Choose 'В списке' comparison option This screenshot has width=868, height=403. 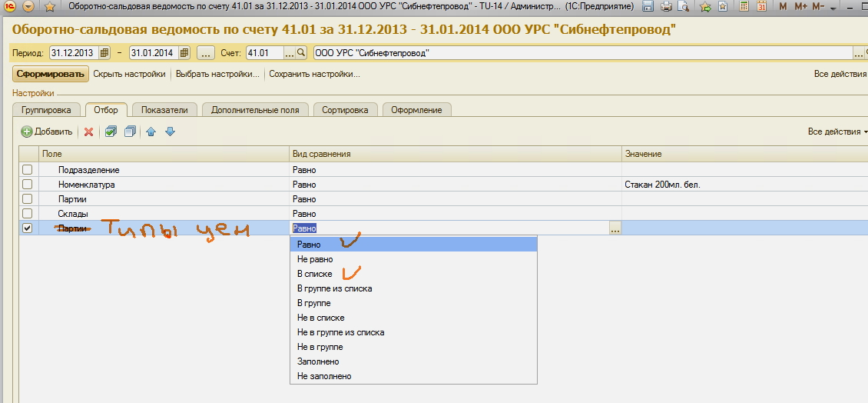[315, 274]
